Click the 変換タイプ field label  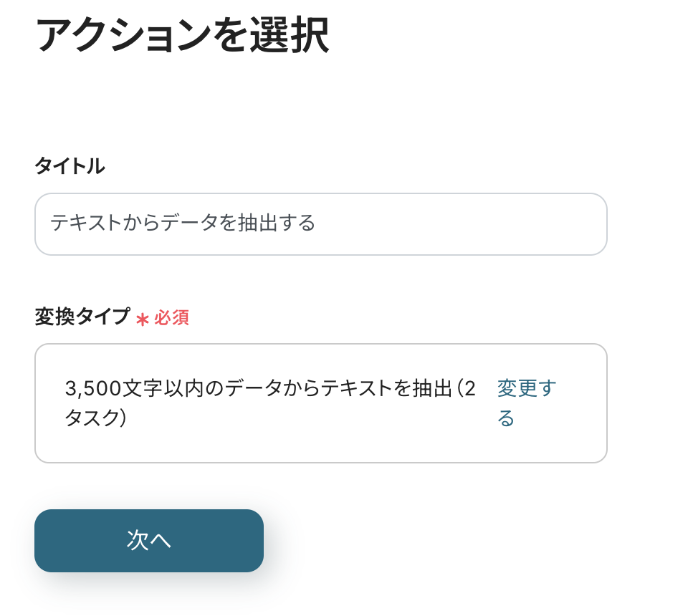82,317
